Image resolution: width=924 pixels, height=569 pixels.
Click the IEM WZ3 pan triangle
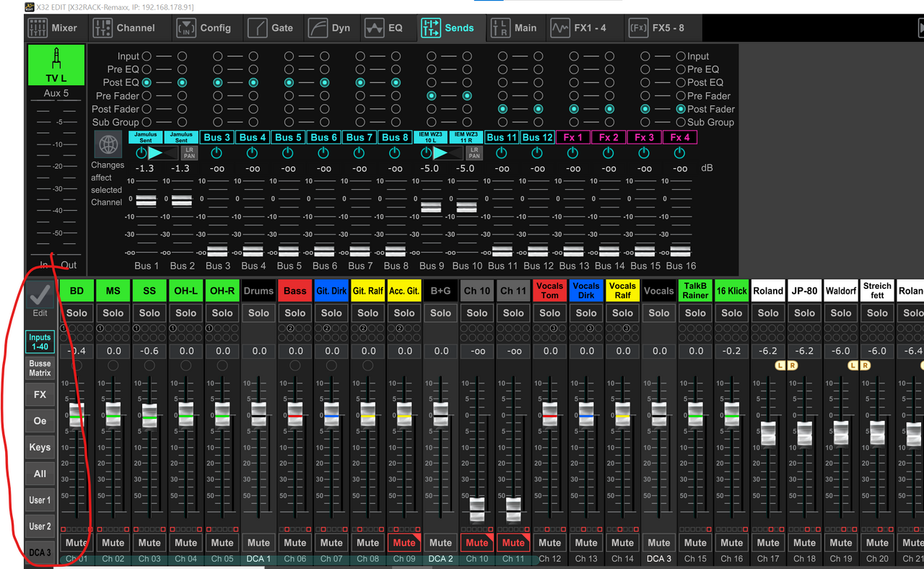click(x=441, y=153)
